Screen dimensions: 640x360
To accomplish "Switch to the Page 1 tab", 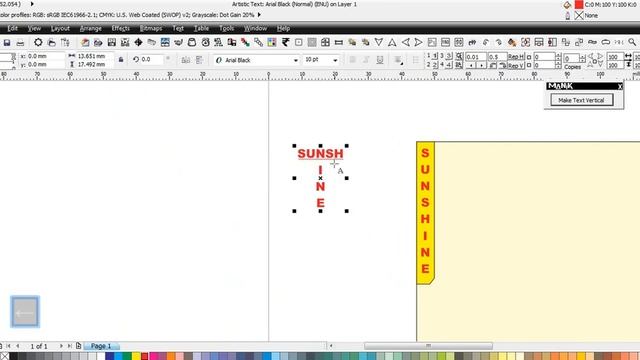I will pyautogui.click(x=101, y=346).
